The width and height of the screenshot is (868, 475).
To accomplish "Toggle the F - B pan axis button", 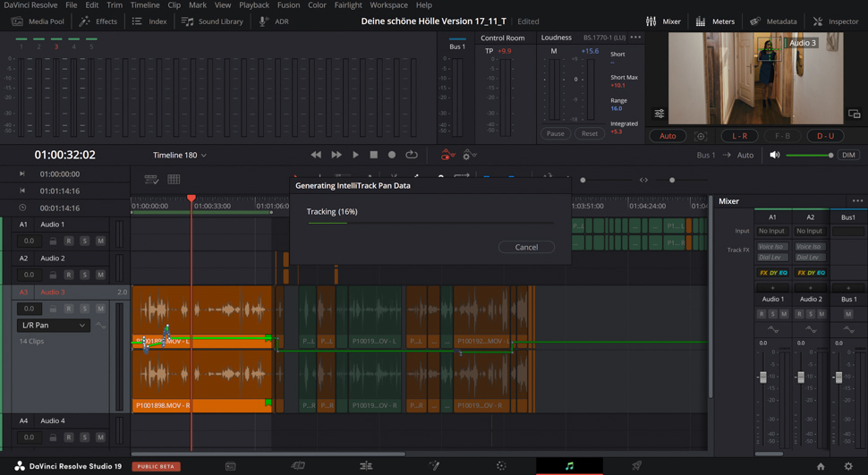I will click(x=782, y=136).
